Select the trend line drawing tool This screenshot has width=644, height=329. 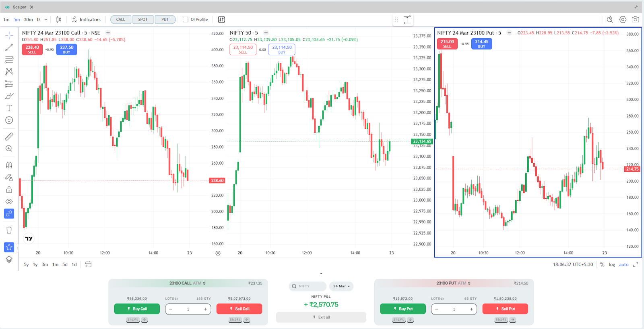[9, 47]
